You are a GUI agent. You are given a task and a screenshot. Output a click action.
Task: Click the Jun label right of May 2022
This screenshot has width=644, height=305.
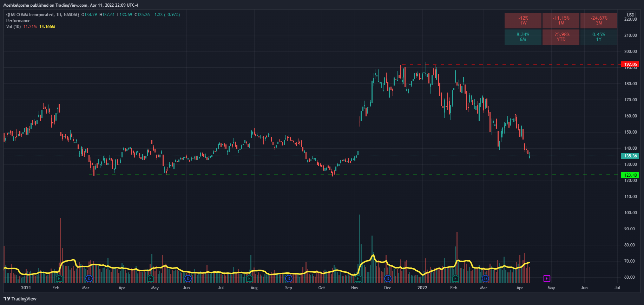[x=584, y=288]
